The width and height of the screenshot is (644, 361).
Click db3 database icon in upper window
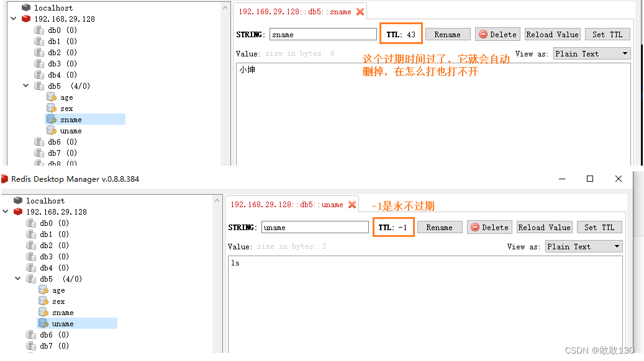(x=39, y=63)
